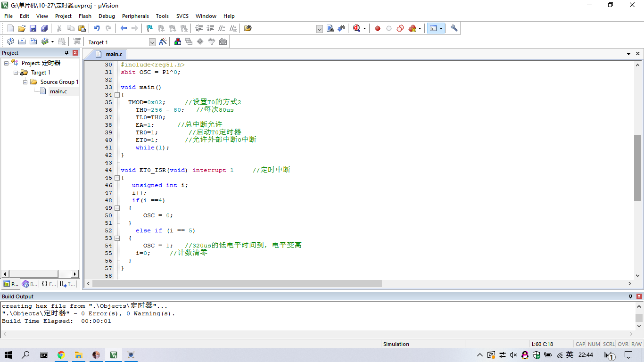Click the Open file folder icon
The width and height of the screenshot is (644, 362).
[22, 28]
